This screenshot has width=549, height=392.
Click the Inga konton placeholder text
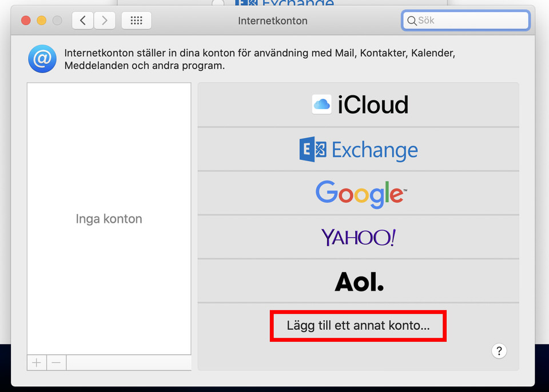coord(109,219)
